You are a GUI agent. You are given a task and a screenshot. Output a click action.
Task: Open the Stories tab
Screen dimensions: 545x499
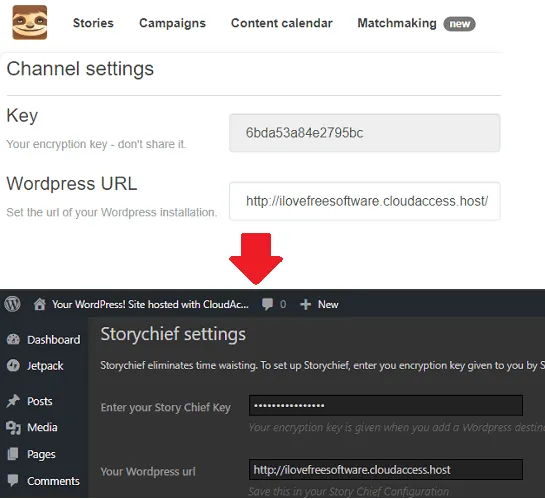tap(93, 23)
